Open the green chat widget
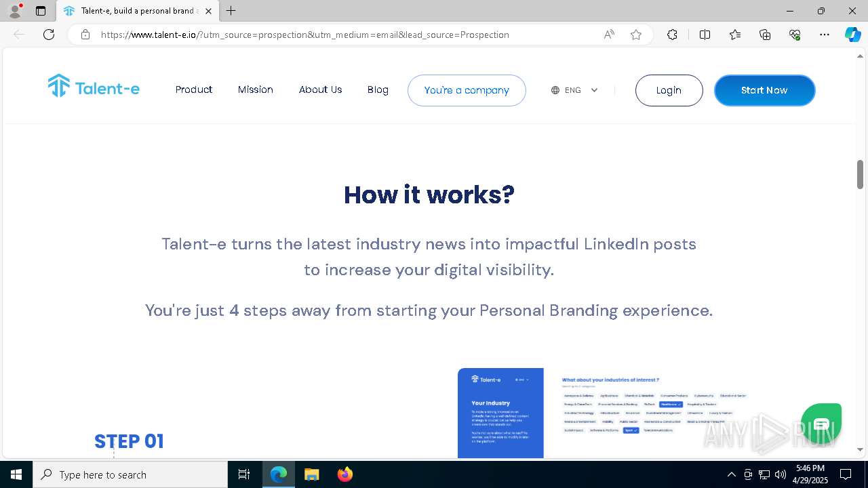The height and width of the screenshot is (488, 868). click(x=821, y=424)
